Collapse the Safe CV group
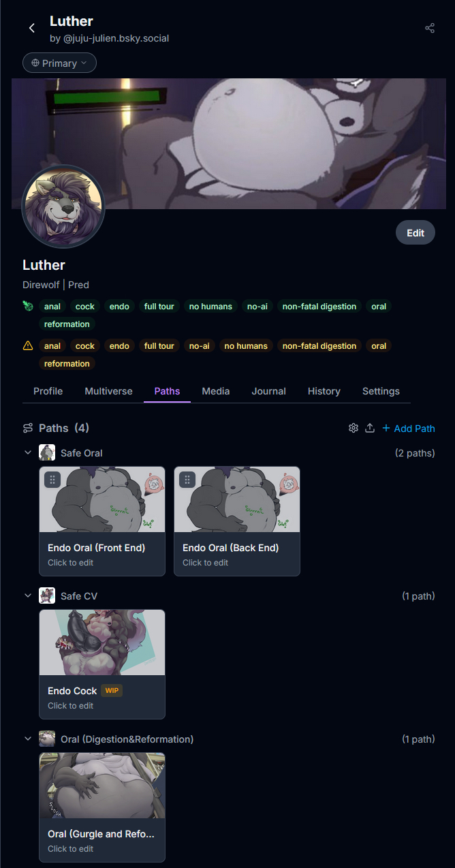 (x=28, y=595)
